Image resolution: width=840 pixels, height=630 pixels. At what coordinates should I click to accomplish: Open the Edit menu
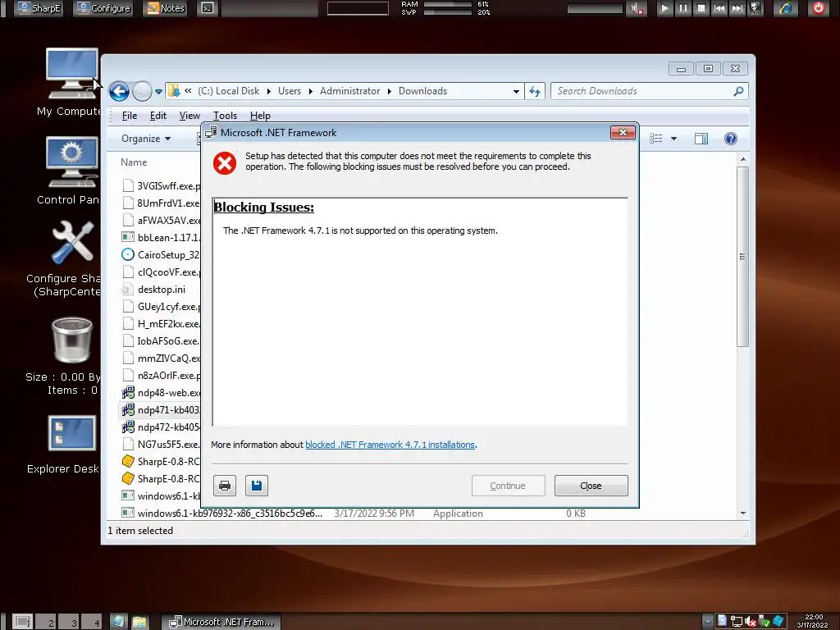(x=158, y=116)
